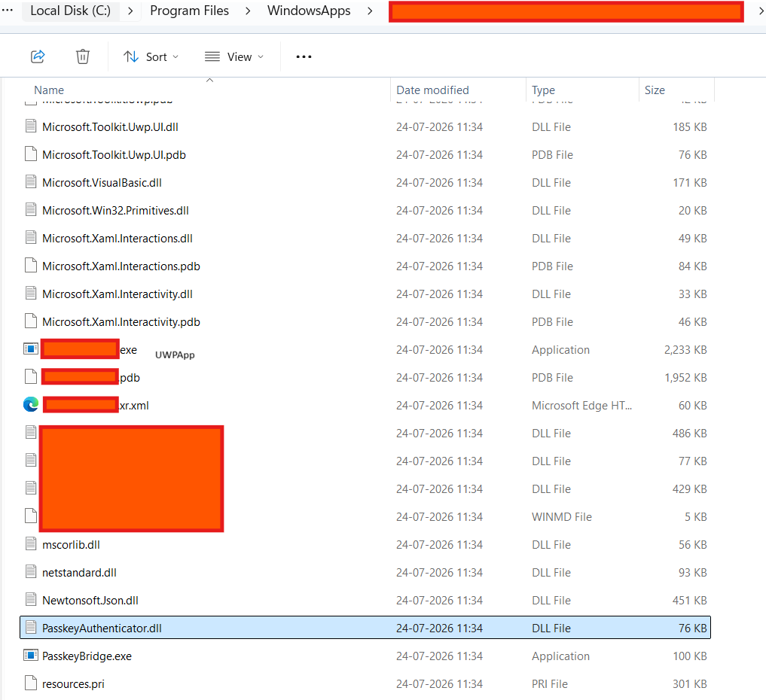Click the application icon of the 2,233 KB exe
766x700 pixels.
pos(31,349)
